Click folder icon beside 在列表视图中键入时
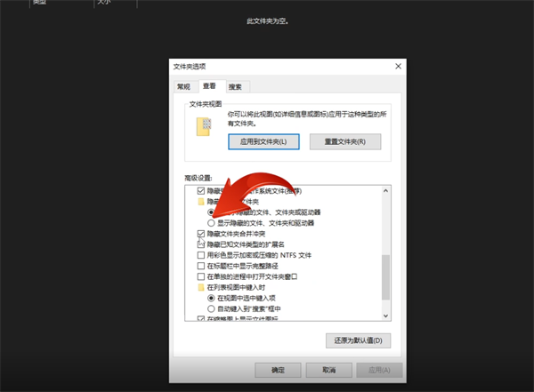534x392 pixels. tap(200, 287)
